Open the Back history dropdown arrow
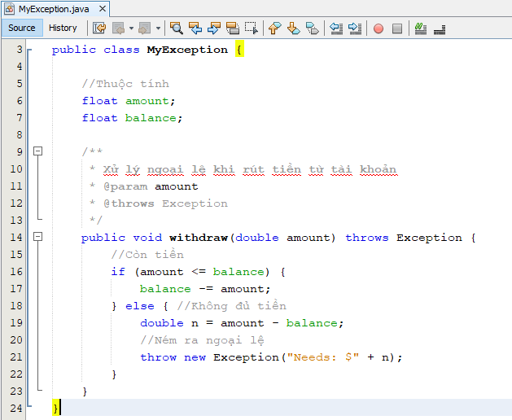This screenshot has height=420, width=512. (131, 28)
